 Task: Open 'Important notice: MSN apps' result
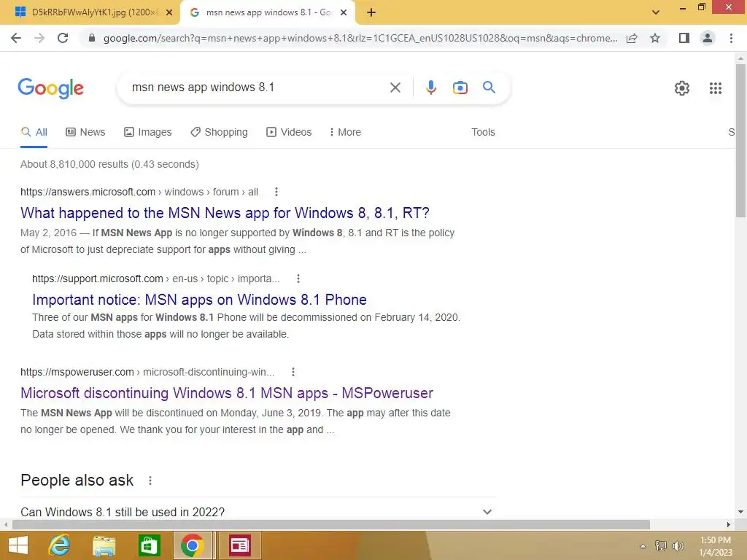pos(199,300)
